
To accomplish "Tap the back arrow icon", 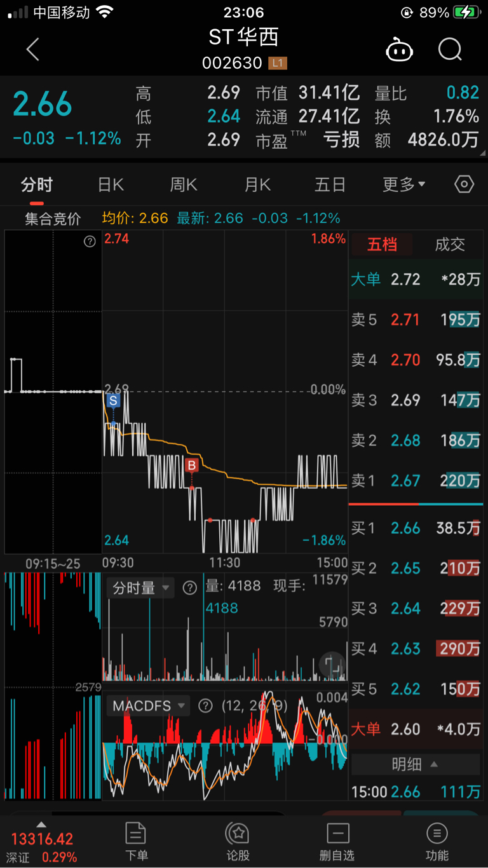I will (33, 50).
